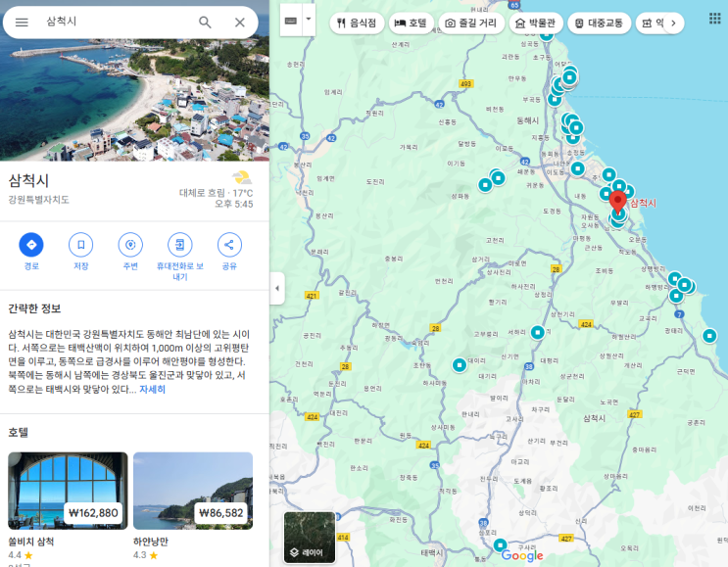Screen dimensions: 728x567
Task: Click the Google logo on the map
Action: point(522,555)
